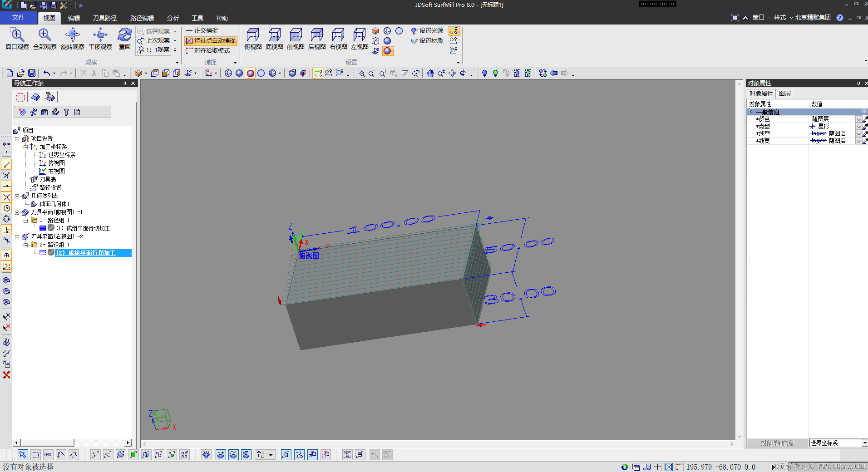This screenshot has width=868, height=472.
Task: Toggle check mark on (1) 成组平面行切加工
Action: point(51,228)
